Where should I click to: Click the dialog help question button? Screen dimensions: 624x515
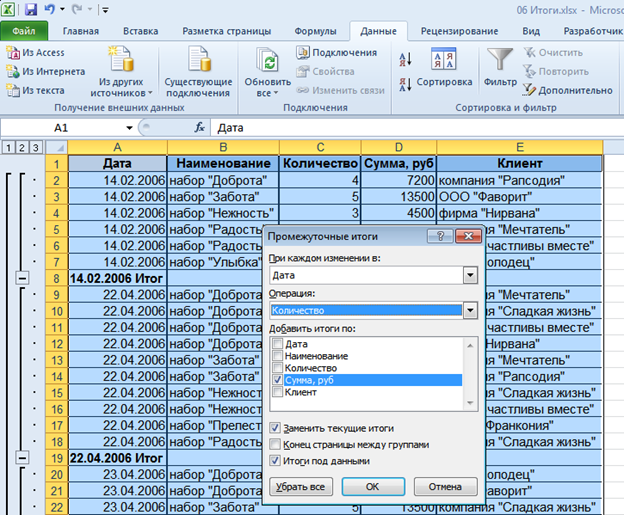[x=440, y=236]
